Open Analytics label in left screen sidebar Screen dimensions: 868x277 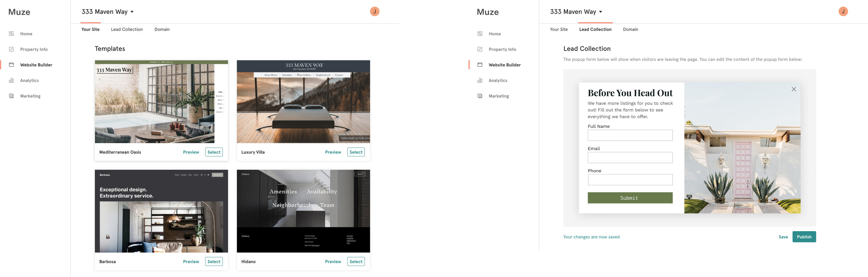30,80
